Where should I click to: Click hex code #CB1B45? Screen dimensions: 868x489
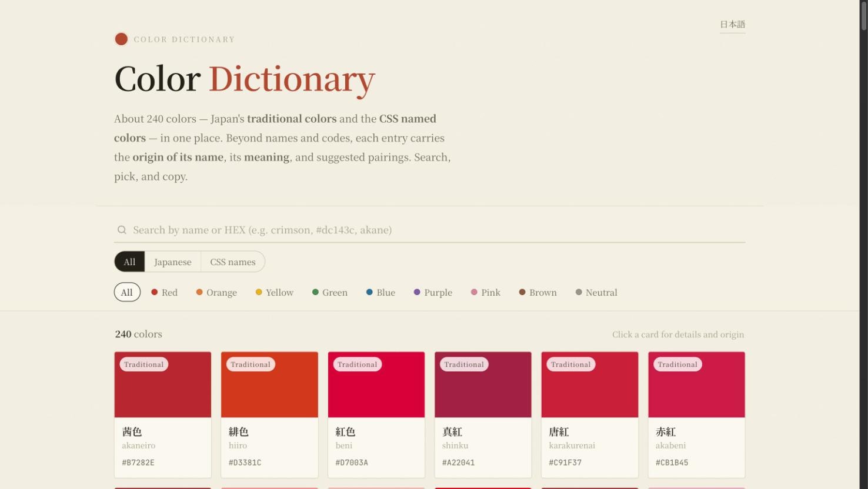pyautogui.click(x=672, y=463)
